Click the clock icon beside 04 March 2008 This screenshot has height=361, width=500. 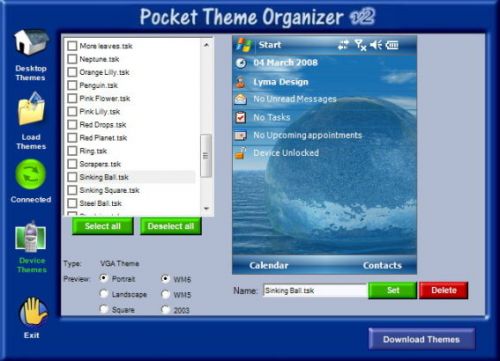pyautogui.click(x=241, y=63)
